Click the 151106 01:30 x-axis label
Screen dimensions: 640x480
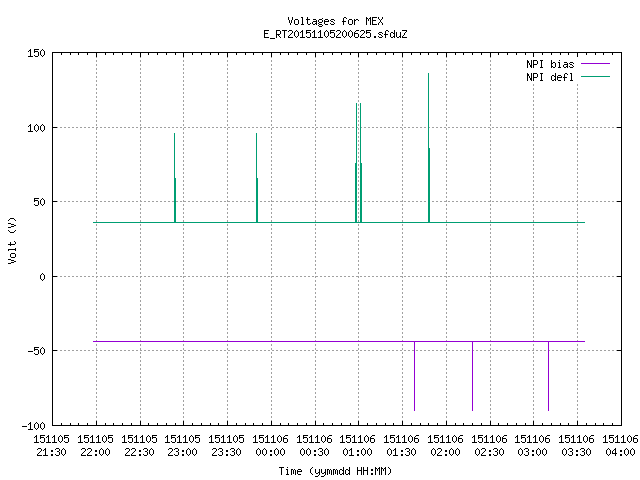coord(402,446)
